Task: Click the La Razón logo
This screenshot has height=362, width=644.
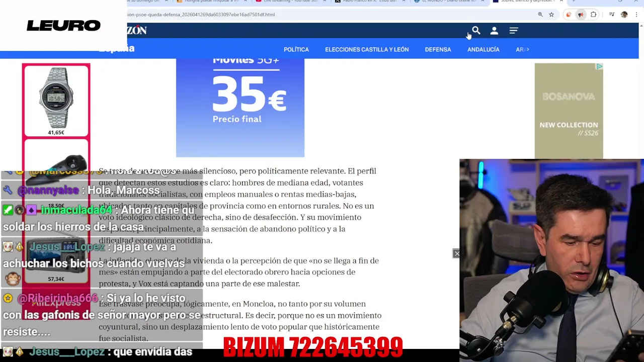Action: coord(136,31)
